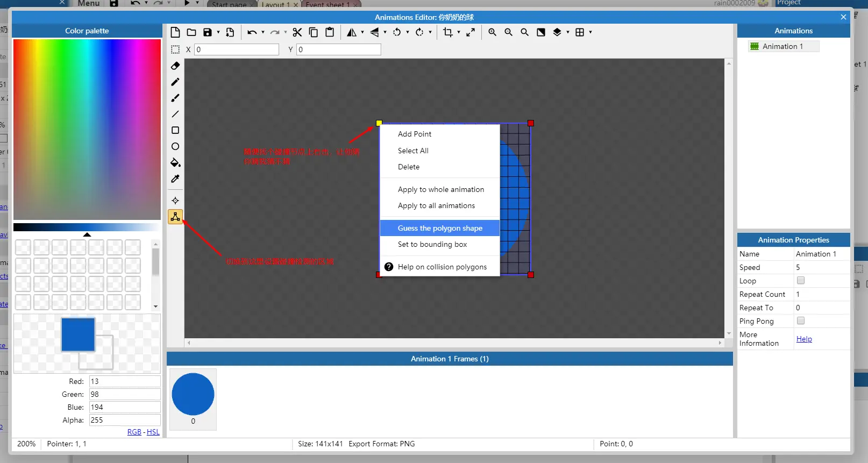Viewport: 868px width, 463px height.
Task: Select the collision polygon tool
Action: tap(175, 217)
